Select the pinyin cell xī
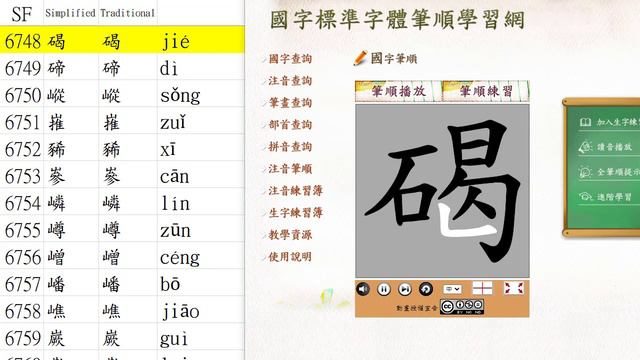 click(201, 149)
